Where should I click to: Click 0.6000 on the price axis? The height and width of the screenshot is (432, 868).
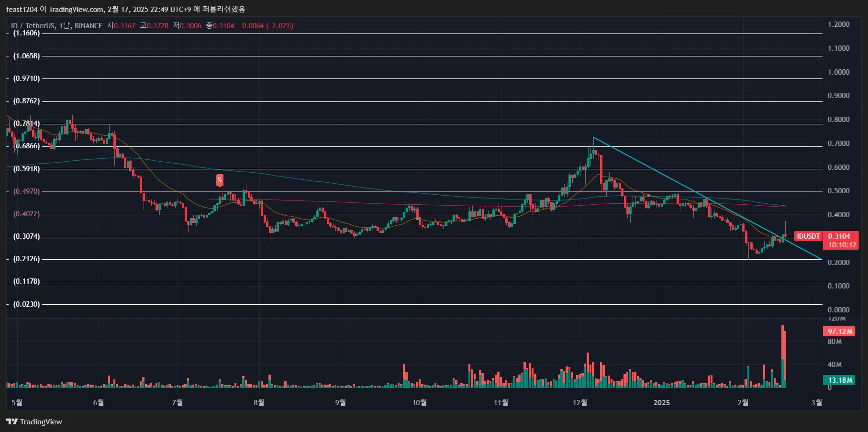click(839, 167)
